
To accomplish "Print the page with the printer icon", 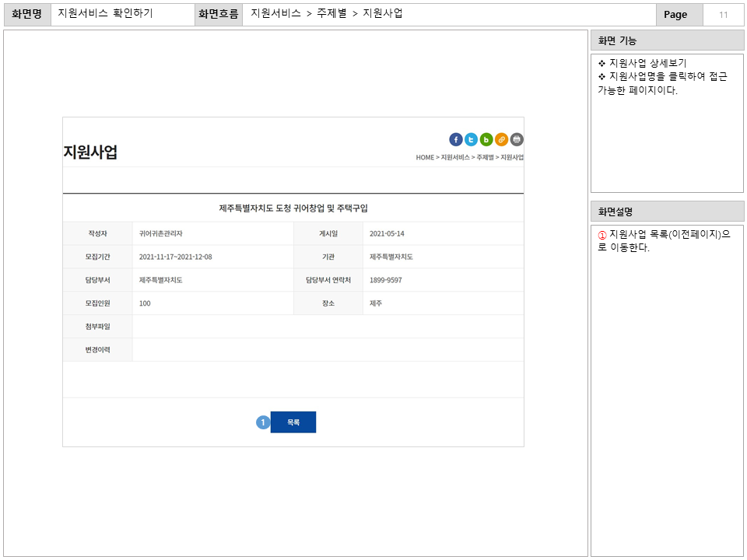I will click(517, 139).
